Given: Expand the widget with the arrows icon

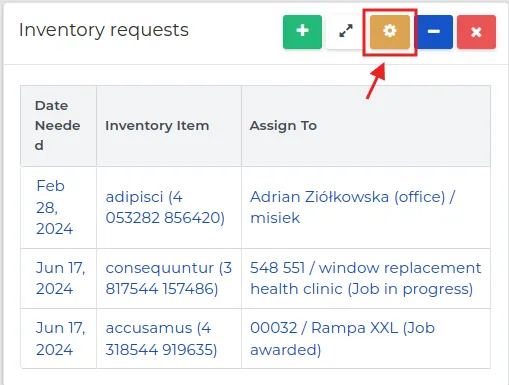Looking at the screenshot, I should (x=346, y=32).
